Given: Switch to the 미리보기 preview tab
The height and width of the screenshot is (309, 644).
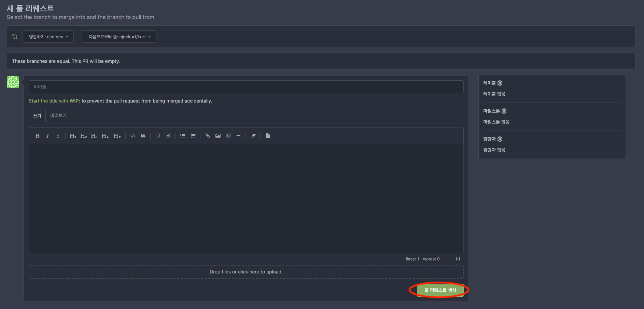Looking at the screenshot, I should tap(58, 116).
